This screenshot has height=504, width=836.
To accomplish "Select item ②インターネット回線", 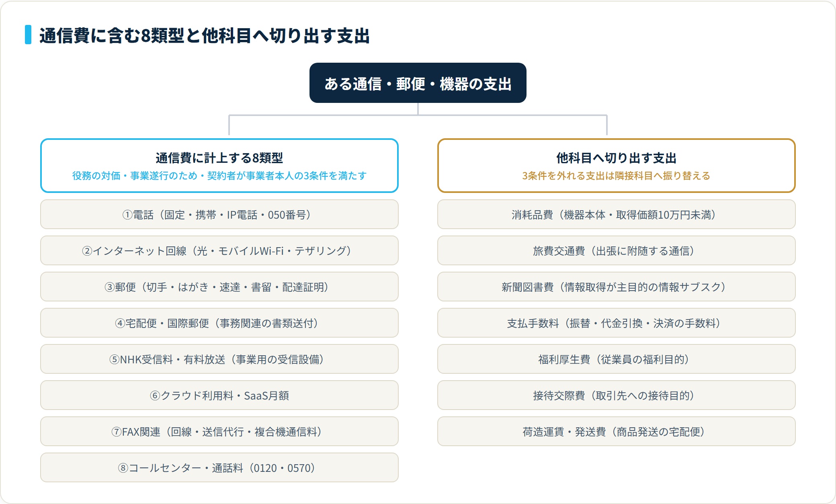I will [x=219, y=250].
